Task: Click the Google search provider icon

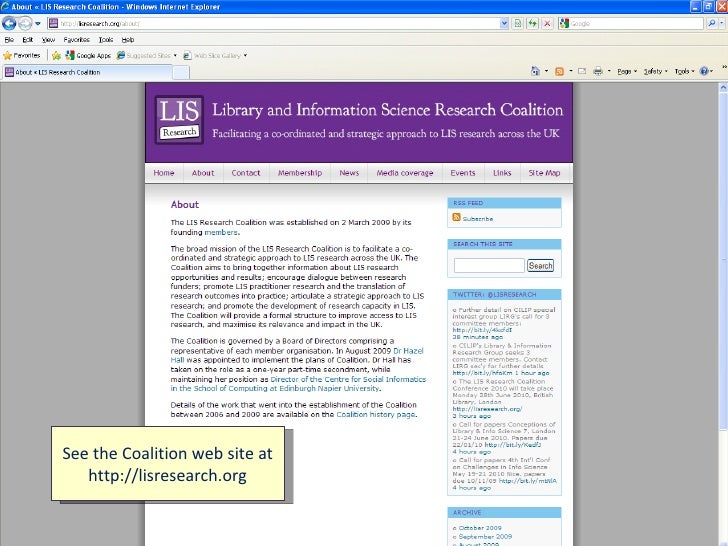Action: 563,23
